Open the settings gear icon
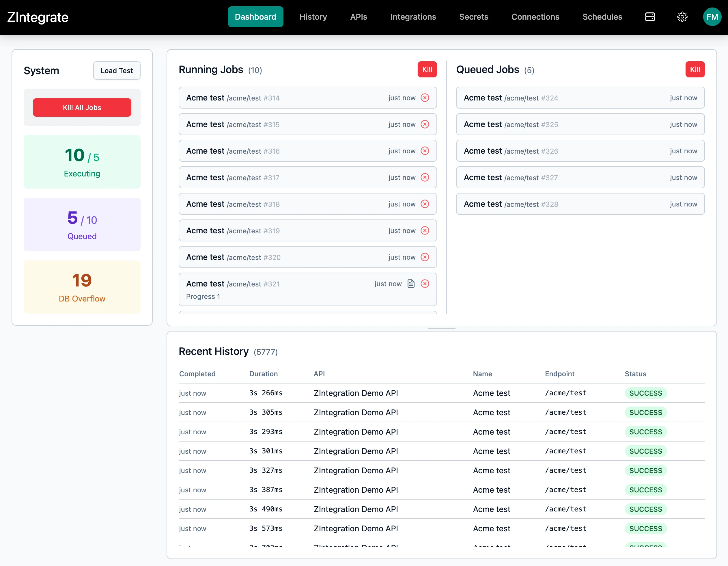 682,17
